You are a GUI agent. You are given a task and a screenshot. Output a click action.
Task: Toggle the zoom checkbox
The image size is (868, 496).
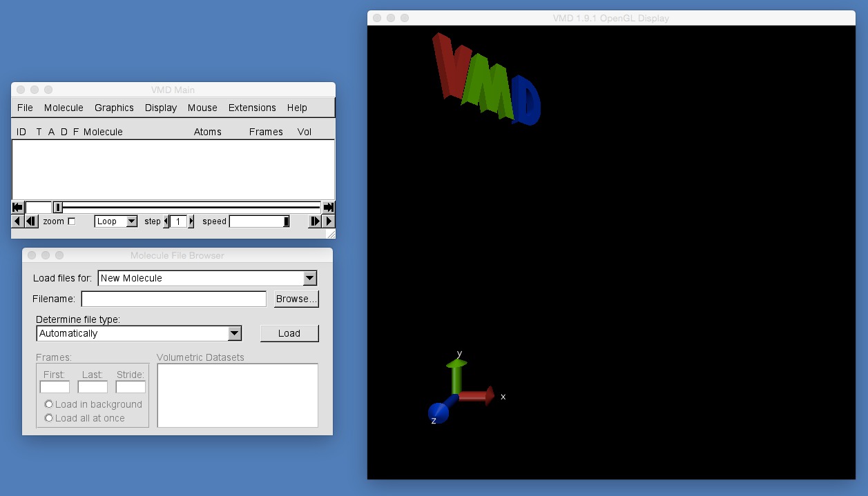[x=71, y=221]
